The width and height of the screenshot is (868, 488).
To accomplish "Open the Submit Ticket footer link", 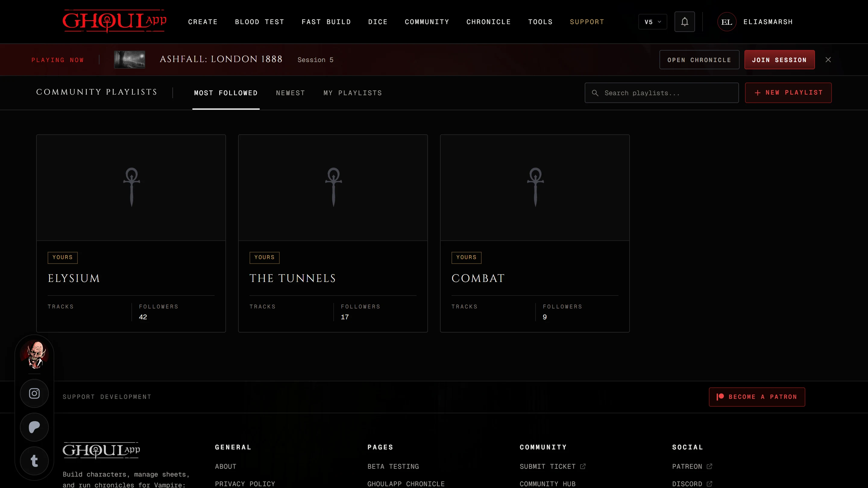I will pos(548,466).
